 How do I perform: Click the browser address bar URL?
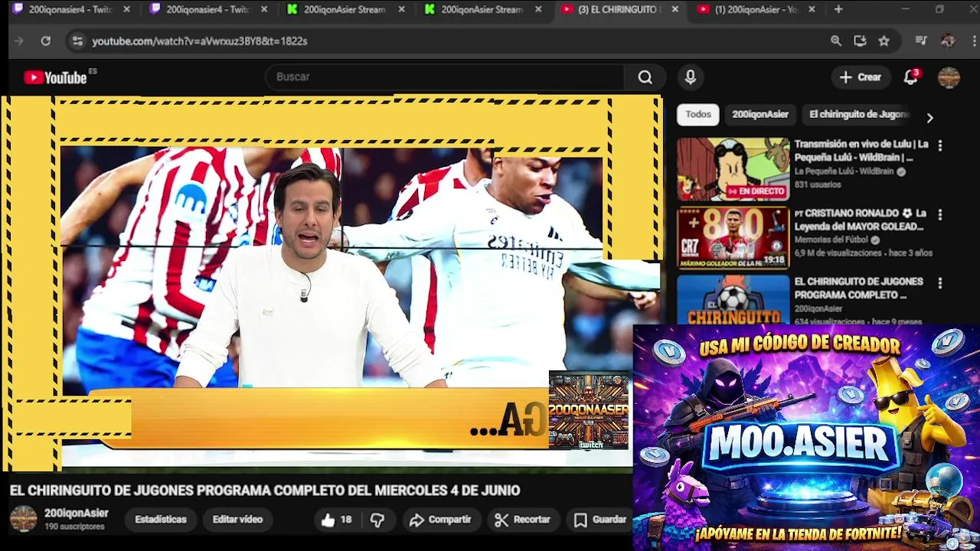coord(200,41)
